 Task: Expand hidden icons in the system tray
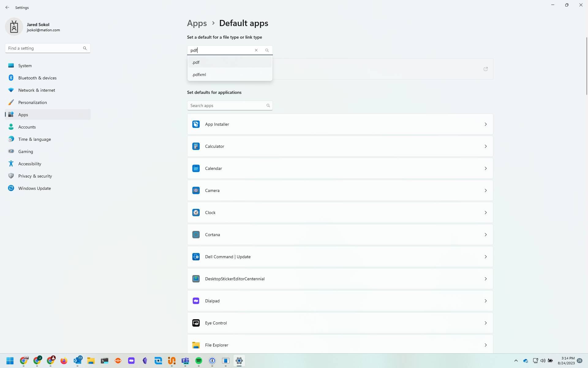point(516,361)
